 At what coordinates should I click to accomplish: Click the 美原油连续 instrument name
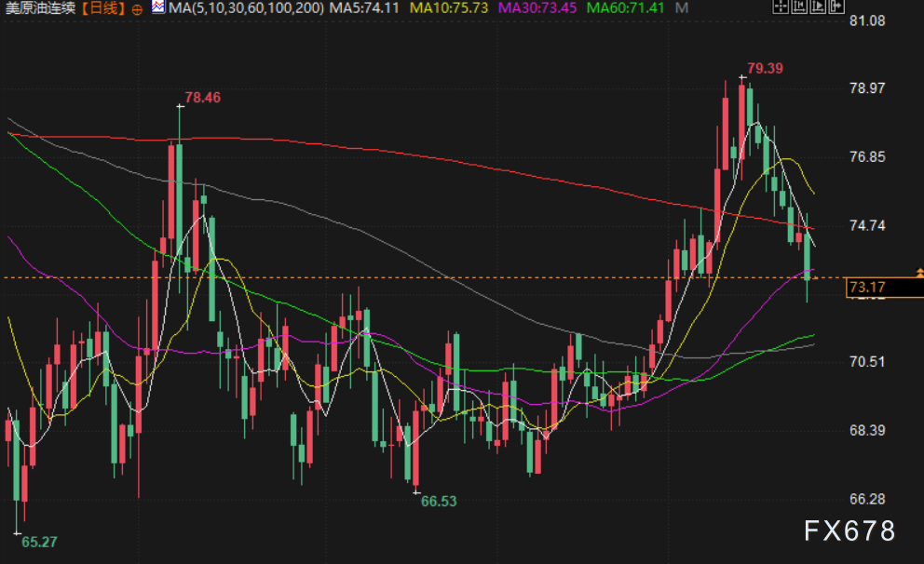point(39,8)
